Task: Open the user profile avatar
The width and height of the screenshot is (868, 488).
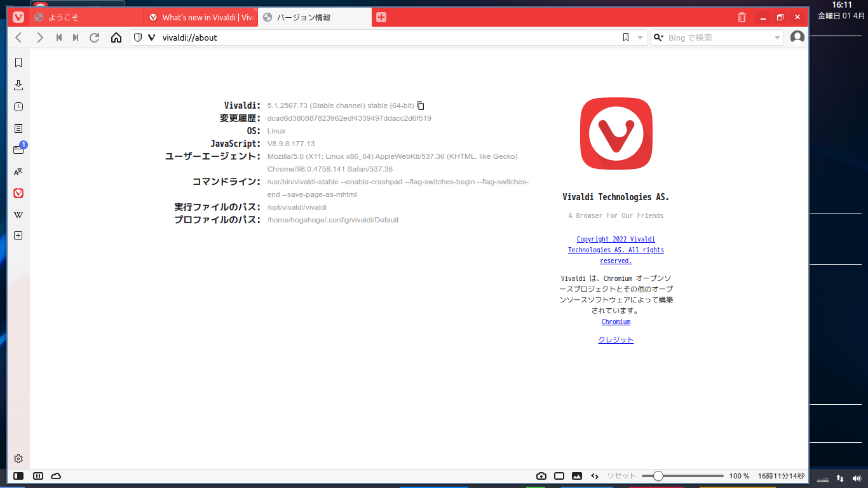Action: click(x=797, y=37)
